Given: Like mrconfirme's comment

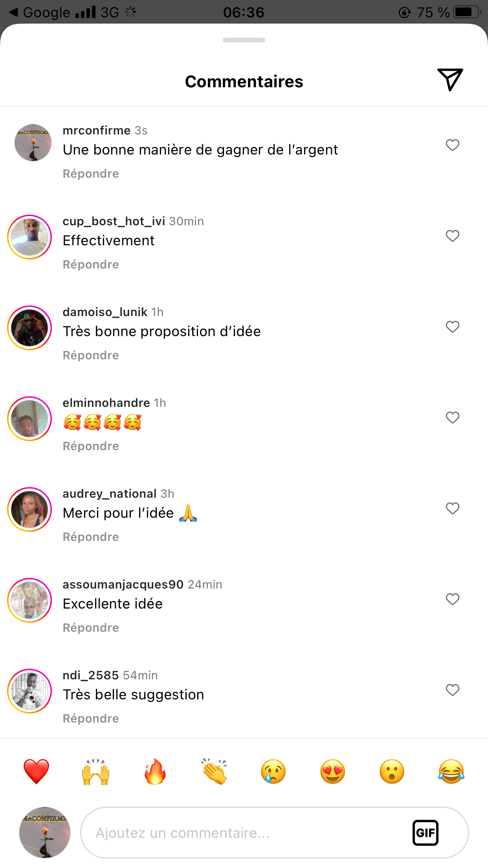Looking at the screenshot, I should pyautogui.click(x=452, y=145).
